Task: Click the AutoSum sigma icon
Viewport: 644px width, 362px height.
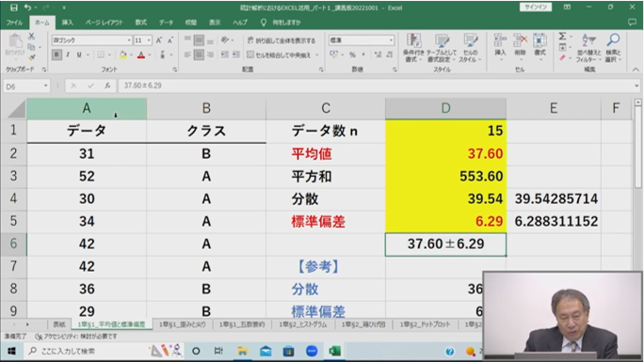Action: coord(562,37)
